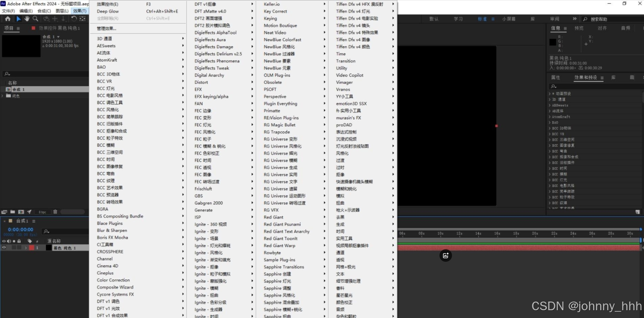
Task: Toggle the solo switch on layer 1
Action: coord(14,248)
